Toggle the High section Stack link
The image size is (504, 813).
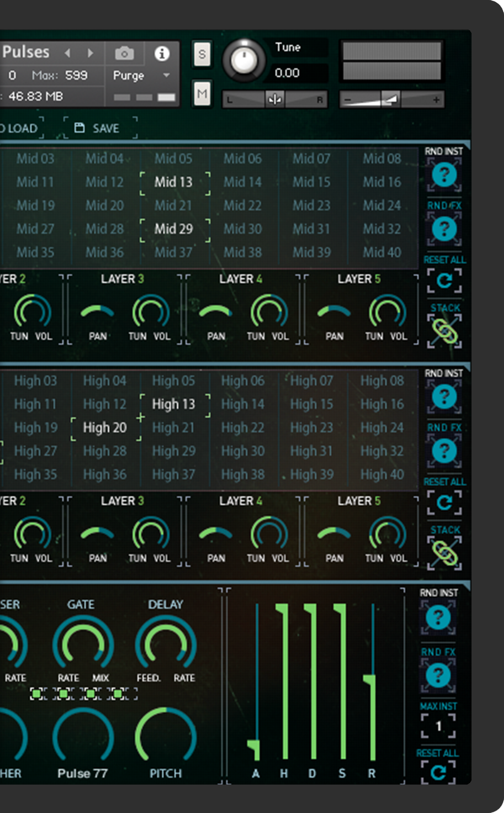(x=444, y=554)
